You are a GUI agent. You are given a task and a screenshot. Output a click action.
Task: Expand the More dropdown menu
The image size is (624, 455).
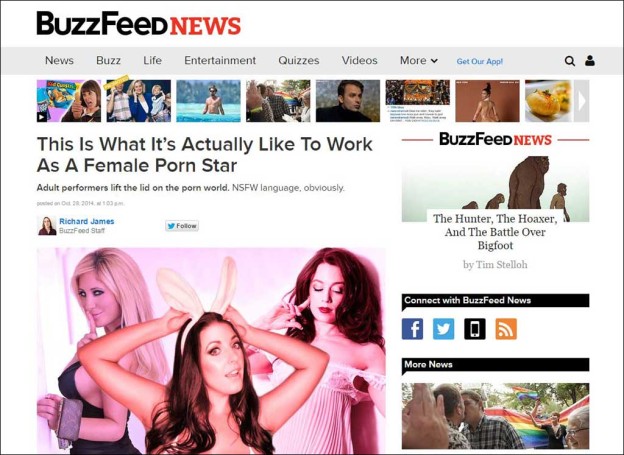(419, 61)
